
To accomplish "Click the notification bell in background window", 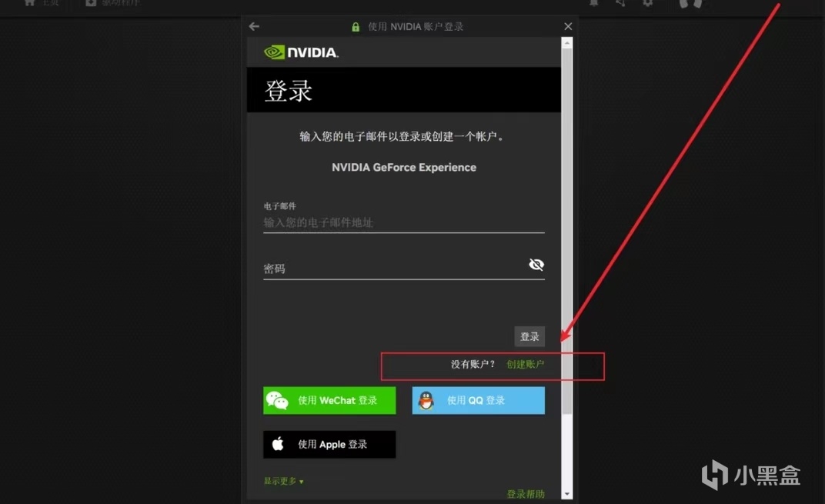I will [x=593, y=3].
